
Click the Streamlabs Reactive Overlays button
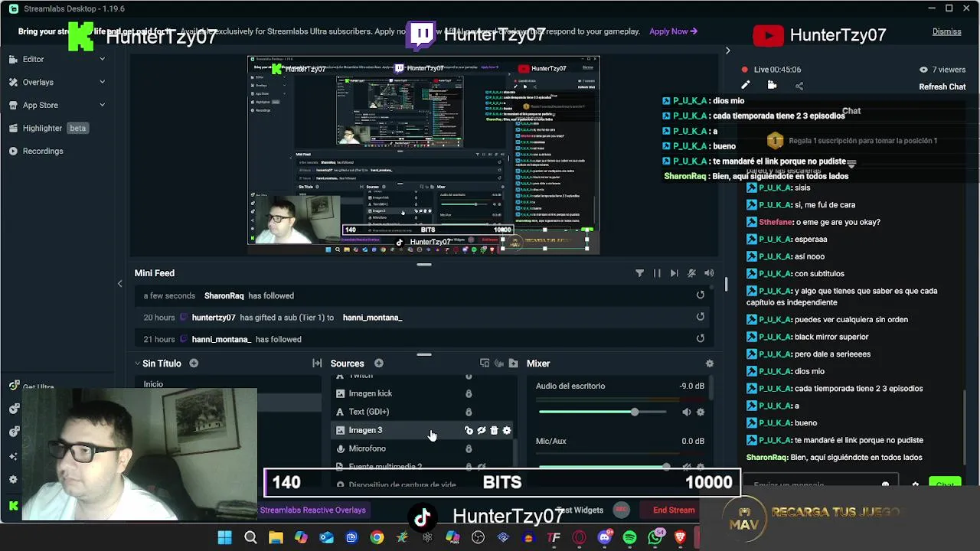point(312,510)
